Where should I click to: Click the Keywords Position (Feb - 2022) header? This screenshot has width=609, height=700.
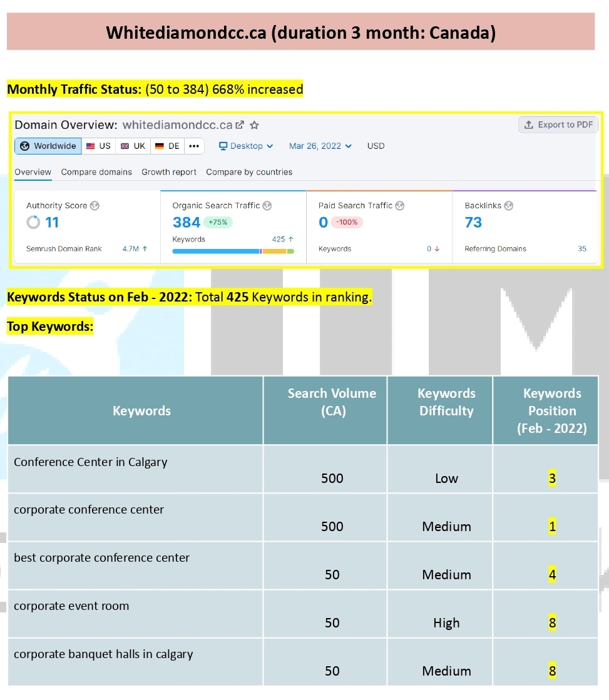pos(546,410)
